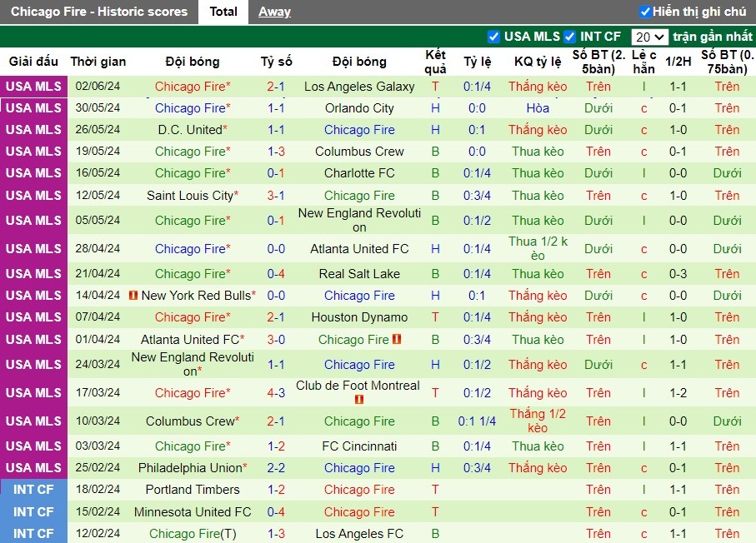Open Minnesota United FC team link
The height and width of the screenshot is (543, 756).
tap(193, 511)
